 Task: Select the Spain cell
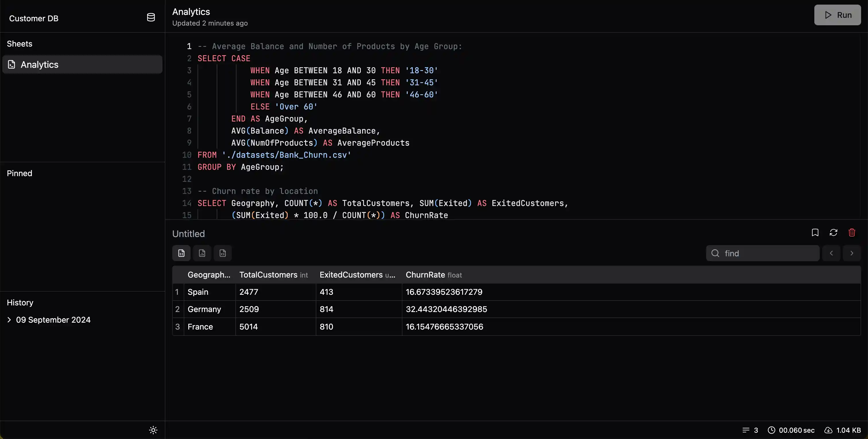click(x=210, y=292)
